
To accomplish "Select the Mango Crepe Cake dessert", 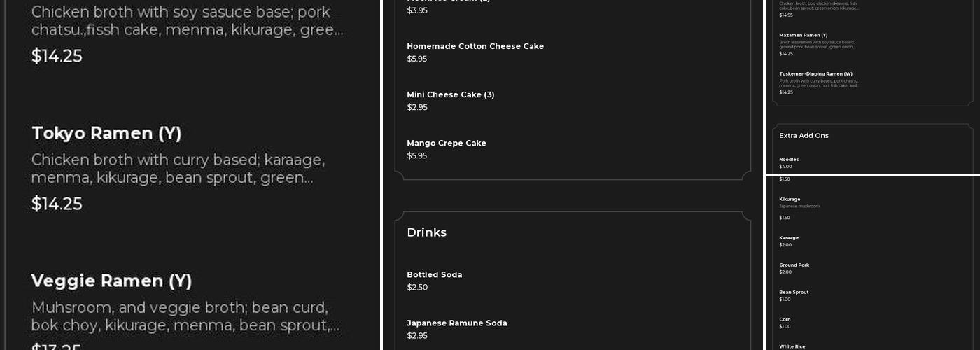I will (x=447, y=143).
